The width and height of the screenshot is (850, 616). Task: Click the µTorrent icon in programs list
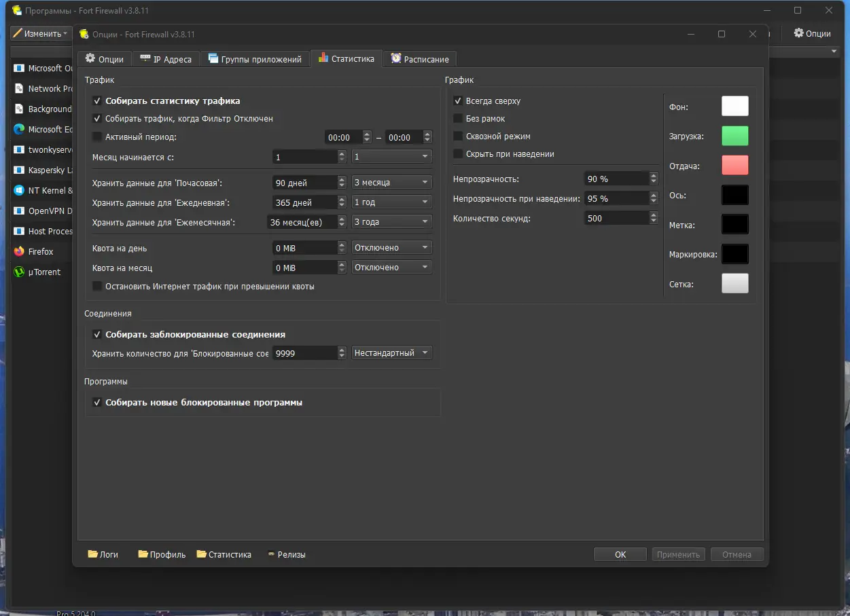tap(19, 272)
